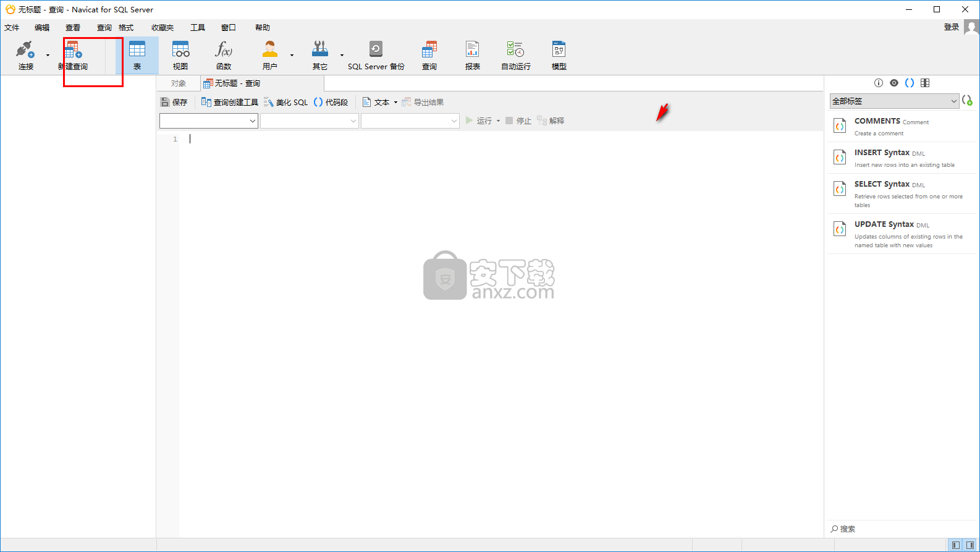Expand the 用户 dropdown arrow

(x=292, y=55)
